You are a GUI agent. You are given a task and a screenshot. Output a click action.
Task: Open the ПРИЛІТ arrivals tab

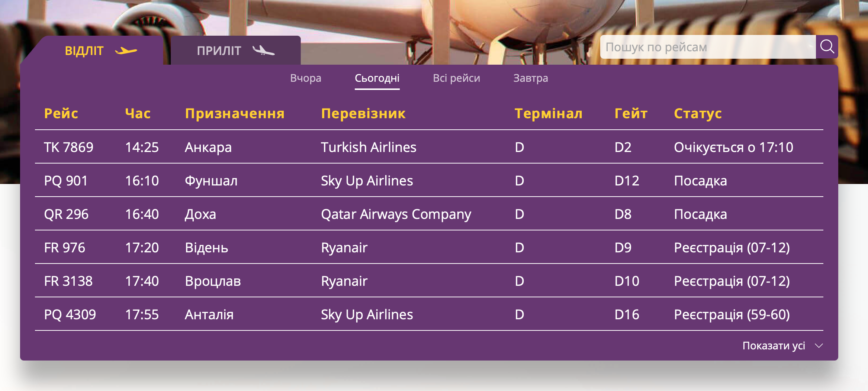click(219, 51)
